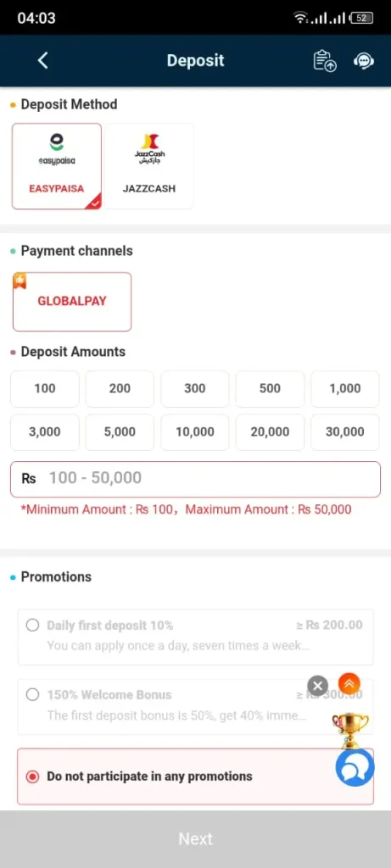Viewport: 391px width, 868px height.
Task: Select the 150% Welcome Bonus radio option
Action: coord(33,695)
